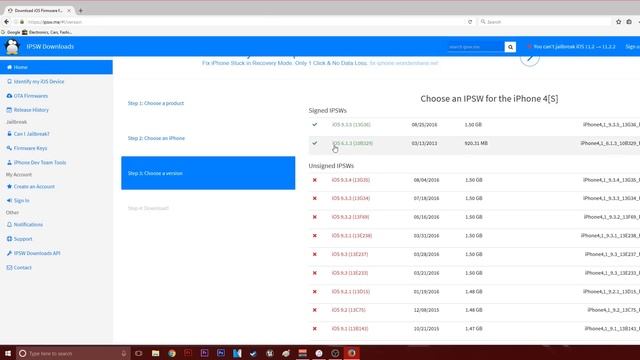Click the red X icon for iOS 9.3.4

coord(315,180)
